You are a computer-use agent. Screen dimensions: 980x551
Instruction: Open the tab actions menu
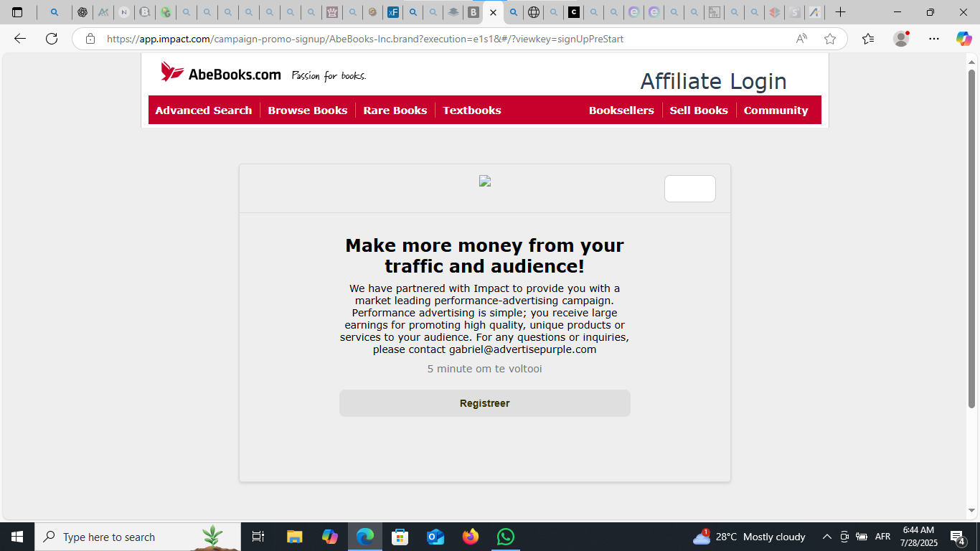tap(17, 12)
